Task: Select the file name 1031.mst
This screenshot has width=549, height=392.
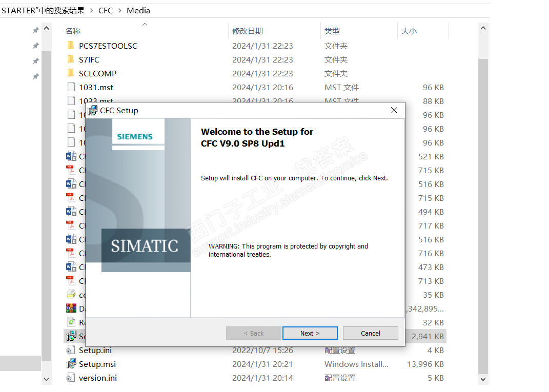Action: point(96,87)
